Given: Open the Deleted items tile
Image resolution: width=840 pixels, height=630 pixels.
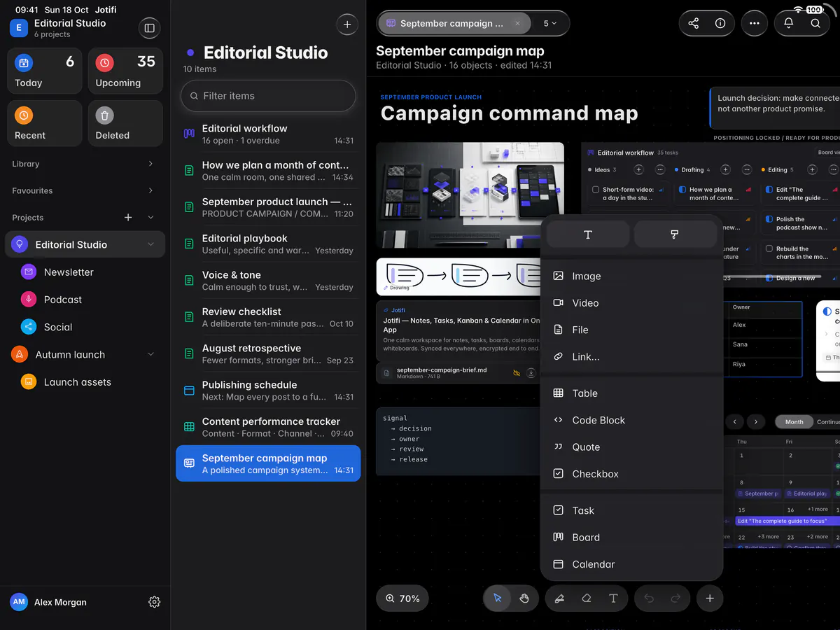Looking at the screenshot, I should point(125,123).
